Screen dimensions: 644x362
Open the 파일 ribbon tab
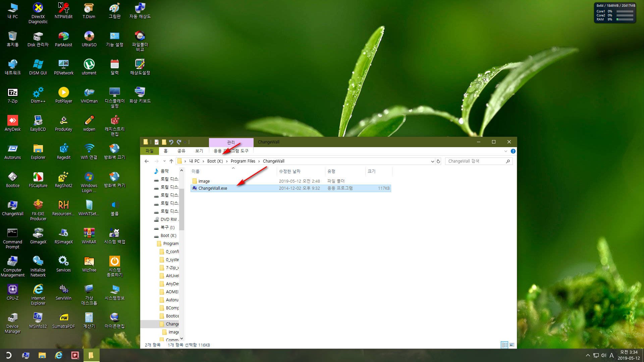[149, 151]
